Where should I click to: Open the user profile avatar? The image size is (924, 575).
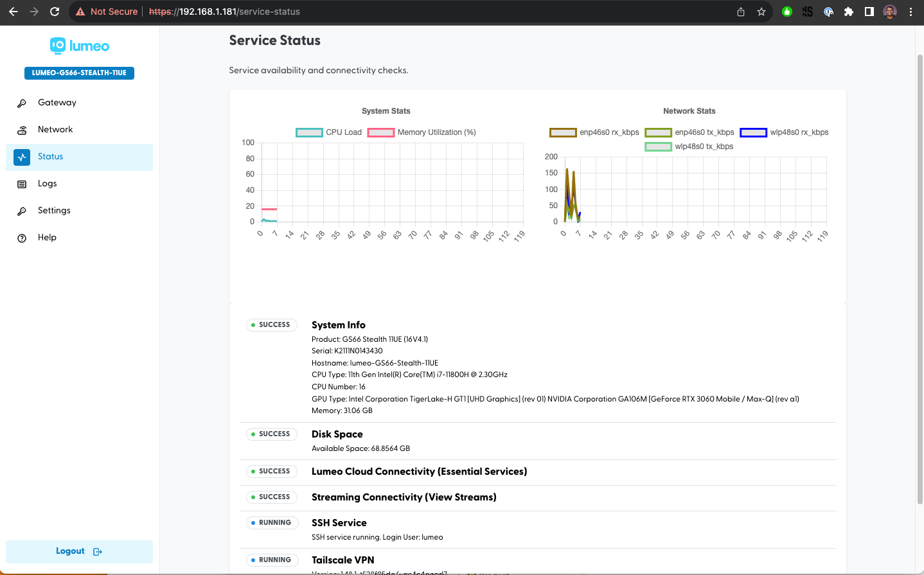click(x=890, y=12)
